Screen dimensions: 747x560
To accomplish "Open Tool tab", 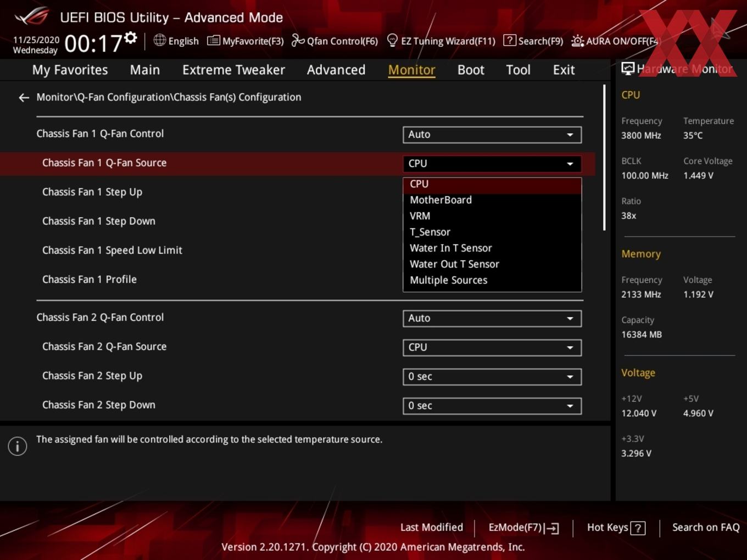I will (x=518, y=70).
